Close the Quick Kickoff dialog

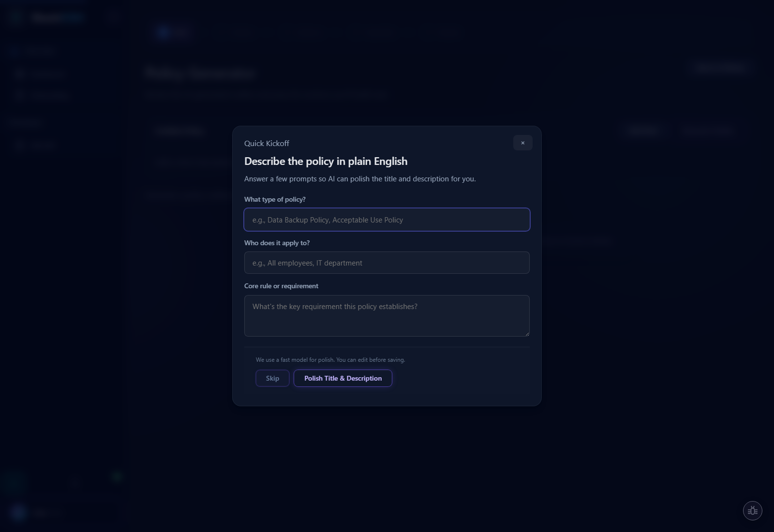(522, 143)
